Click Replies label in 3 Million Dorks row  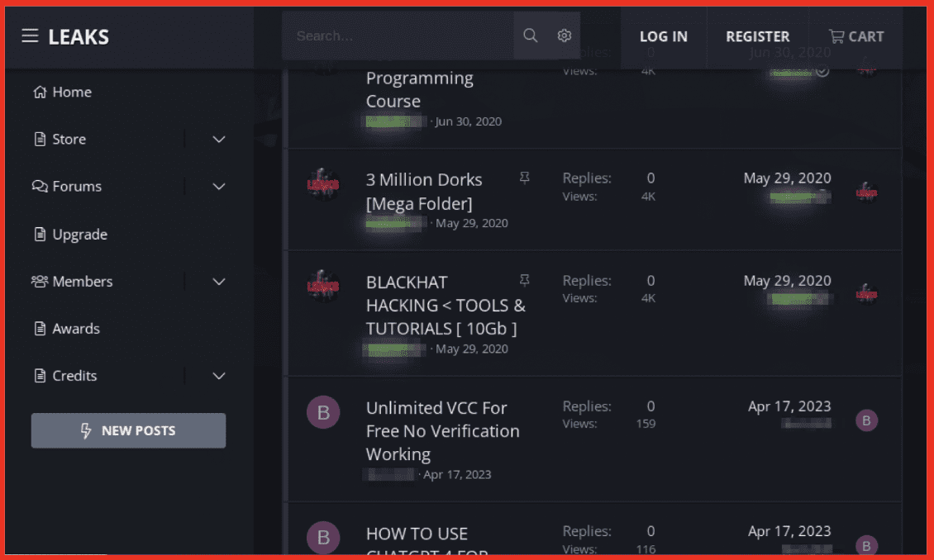click(x=587, y=178)
